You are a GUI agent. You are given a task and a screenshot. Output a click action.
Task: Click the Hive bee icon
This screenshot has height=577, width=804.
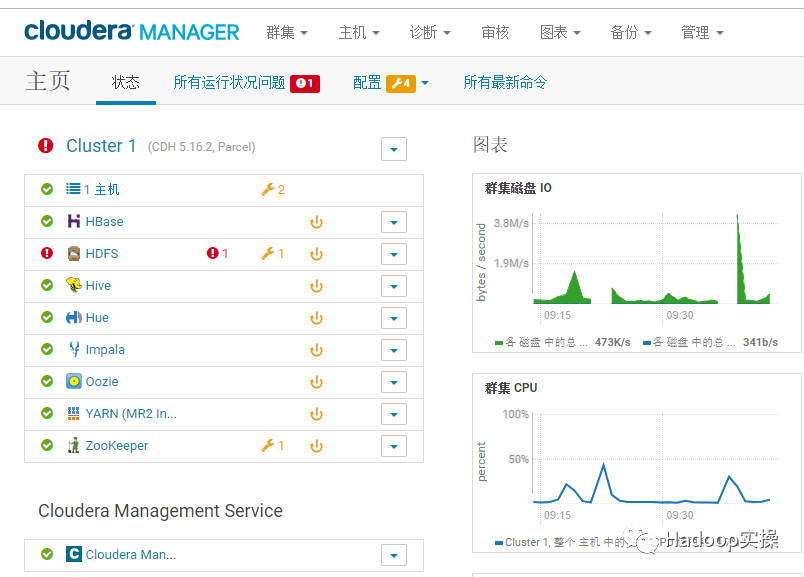[74, 285]
